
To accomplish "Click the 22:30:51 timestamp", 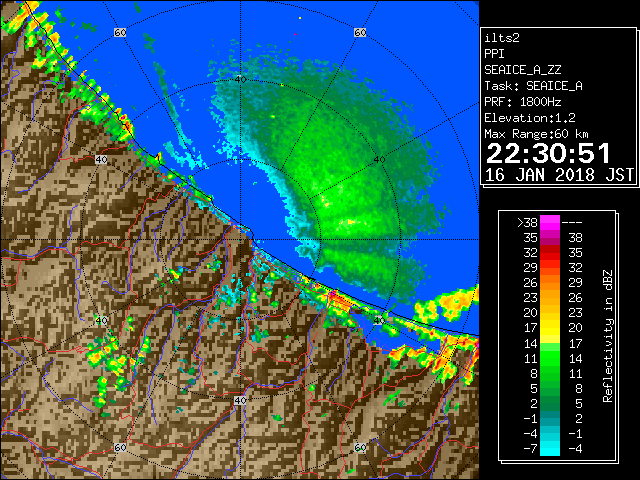I will (548, 153).
